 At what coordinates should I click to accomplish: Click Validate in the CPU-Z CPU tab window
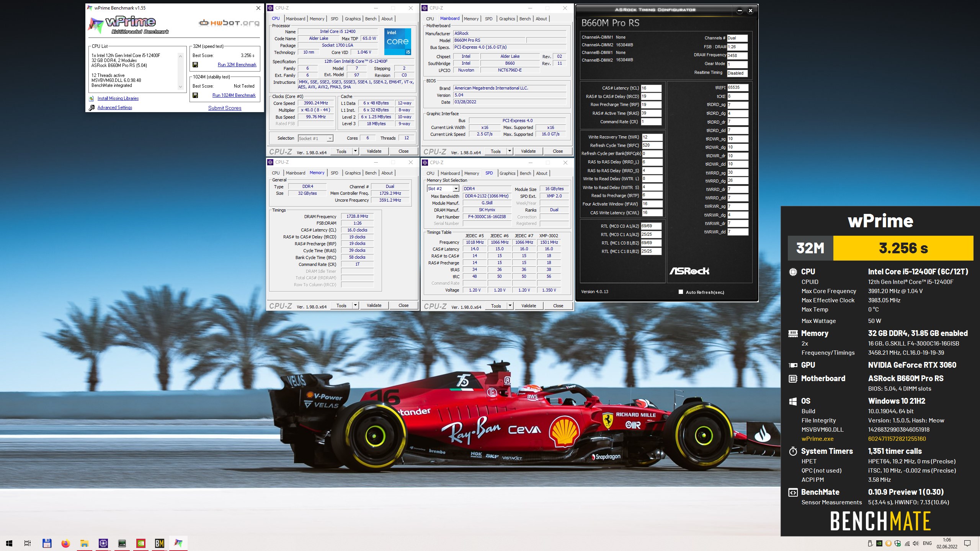click(x=374, y=151)
